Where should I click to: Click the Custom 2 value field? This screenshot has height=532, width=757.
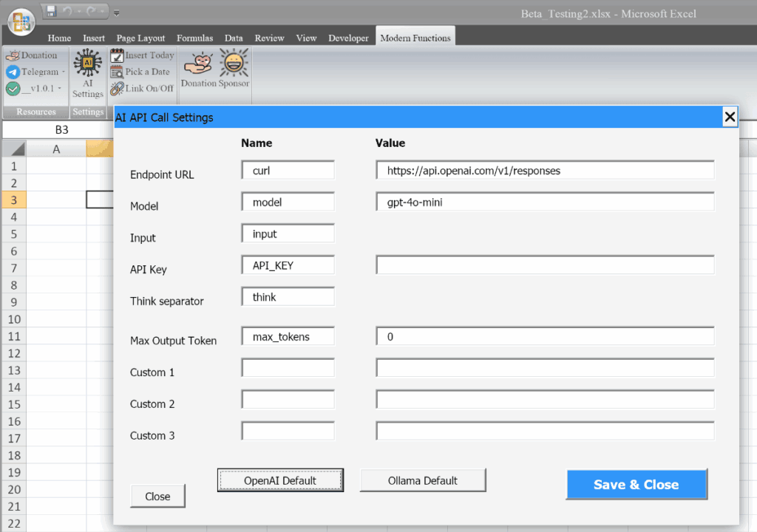(545, 400)
